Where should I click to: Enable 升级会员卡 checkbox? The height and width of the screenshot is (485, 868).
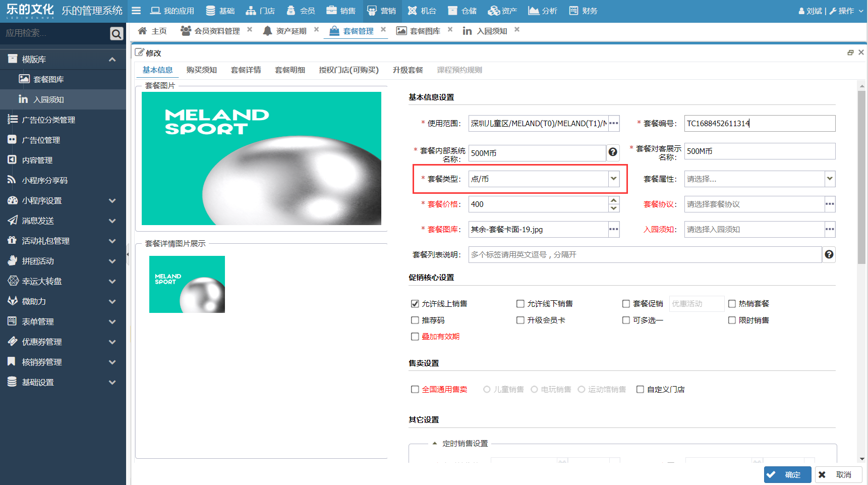(x=520, y=320)
